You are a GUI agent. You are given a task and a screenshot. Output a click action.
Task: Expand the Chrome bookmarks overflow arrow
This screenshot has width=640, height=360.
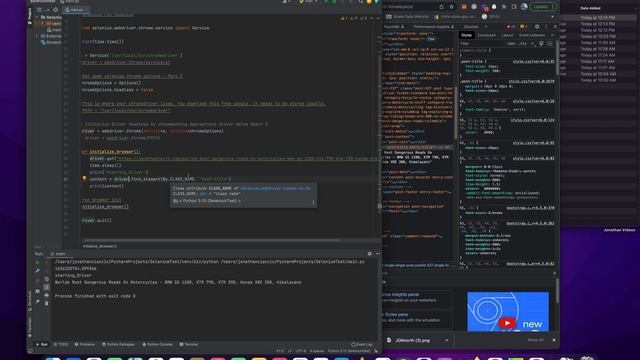[552, 17]
